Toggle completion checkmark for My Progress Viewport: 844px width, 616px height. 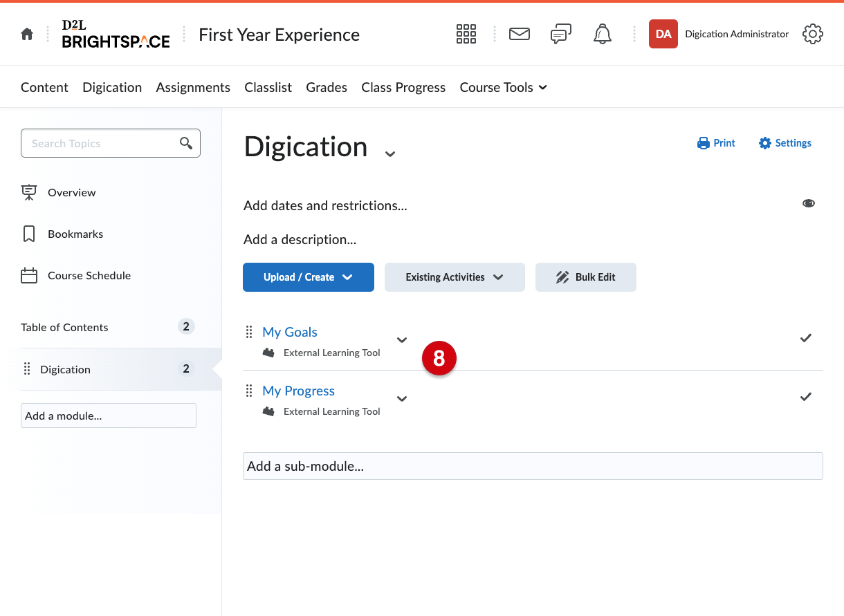[806, 396]
